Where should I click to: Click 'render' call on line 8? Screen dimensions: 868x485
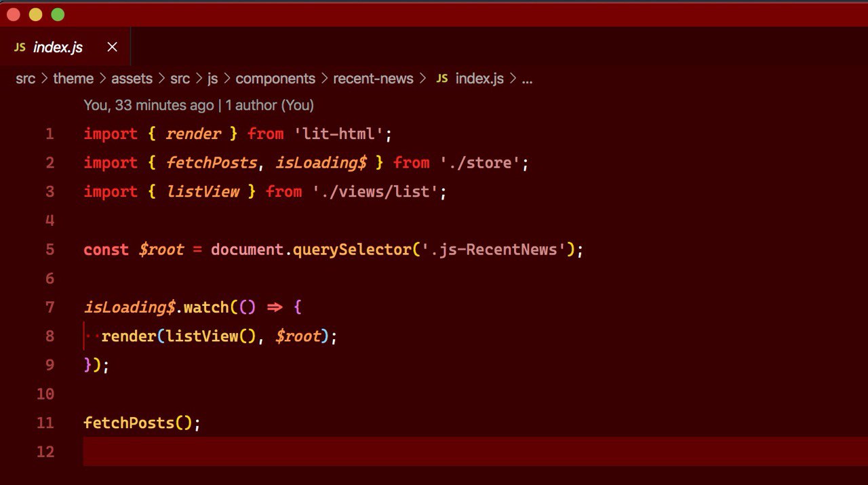[129, 336]
